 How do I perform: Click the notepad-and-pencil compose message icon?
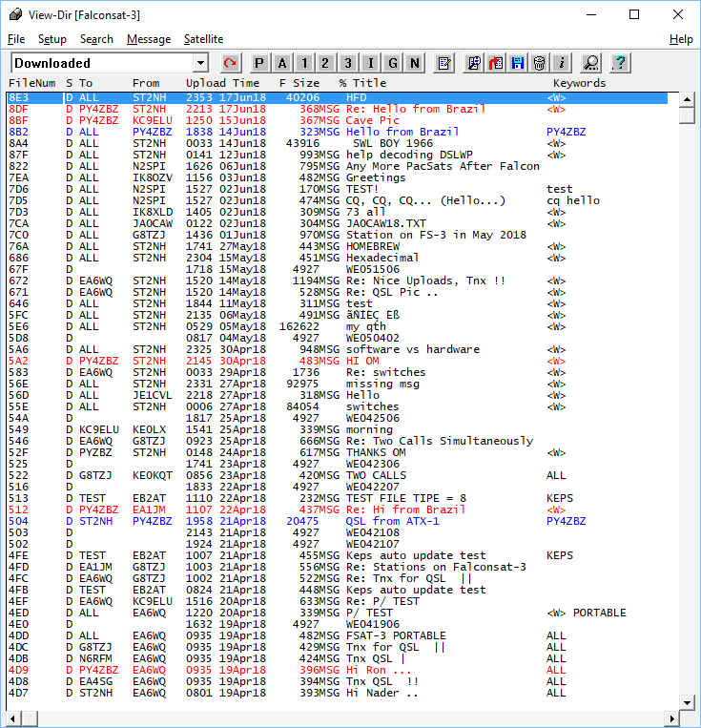tap(443, 63)
